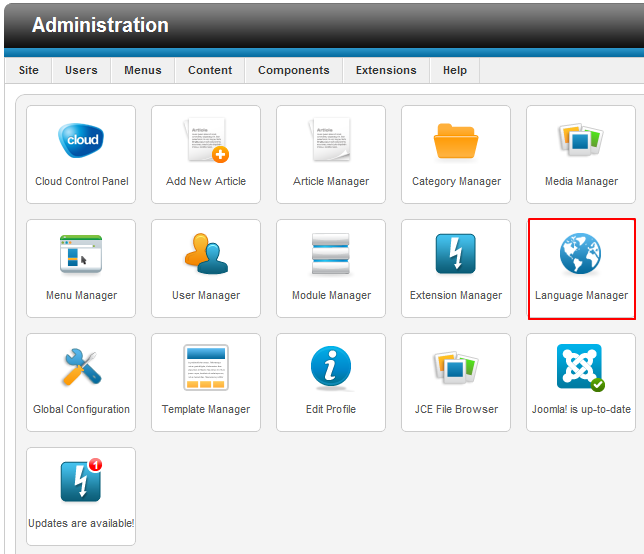Screen dimensions: 644x554
Task: Open the highlighted Language Manager
Action: pos(581,256)
